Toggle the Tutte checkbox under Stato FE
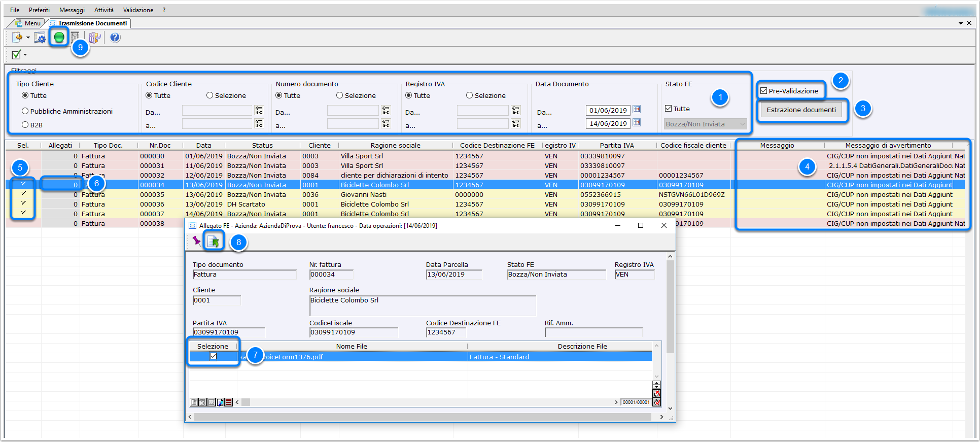The width and height of the screenshot is (980, 442). 669,109
